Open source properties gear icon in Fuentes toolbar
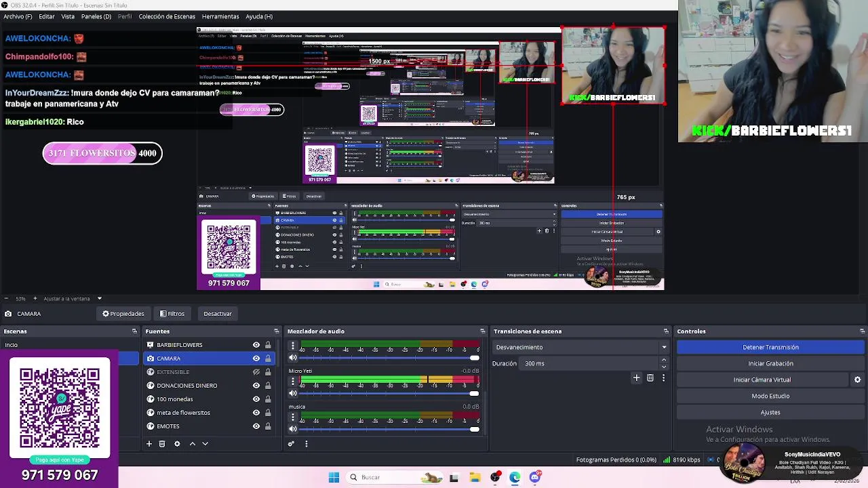Viewport: 868px width, 488px height. pos(177,444)
